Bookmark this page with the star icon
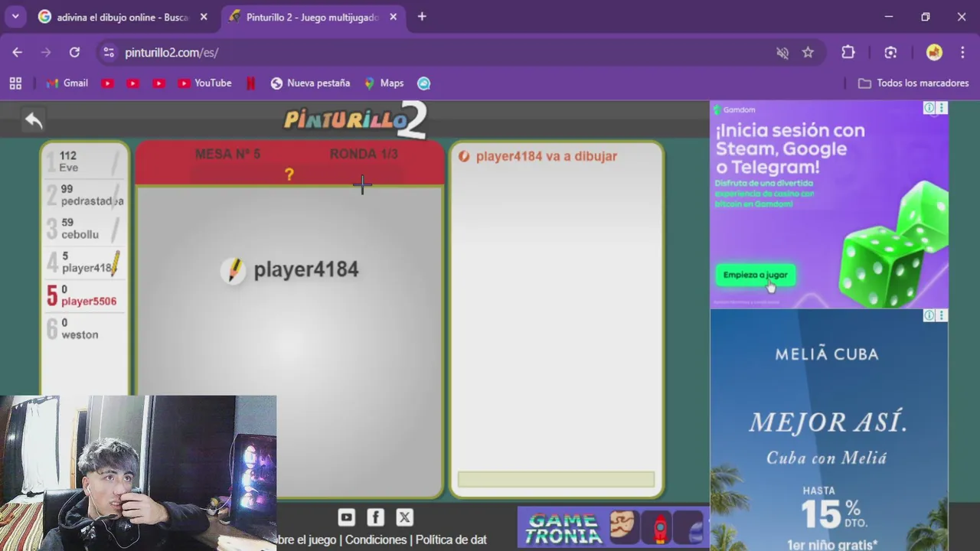This screenshot has height=551, width=980. pyautogui.click(x=808, y=52)
